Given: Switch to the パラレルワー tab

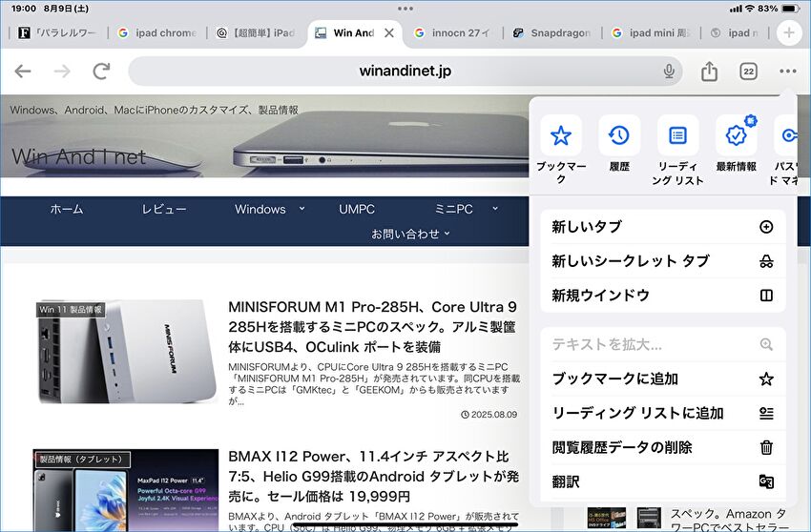Looking at the screenshot, I should pos(57,33).
